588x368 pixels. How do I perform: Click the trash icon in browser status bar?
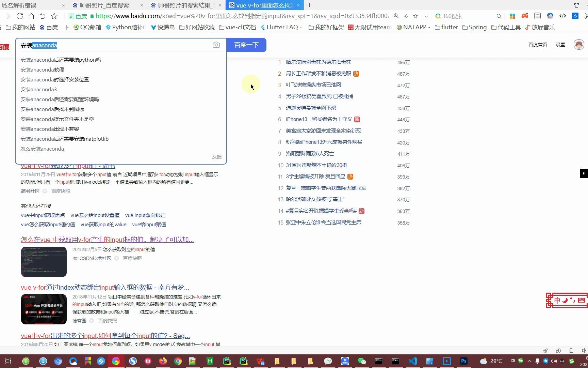pyautogui.click(x=571, y=351)
